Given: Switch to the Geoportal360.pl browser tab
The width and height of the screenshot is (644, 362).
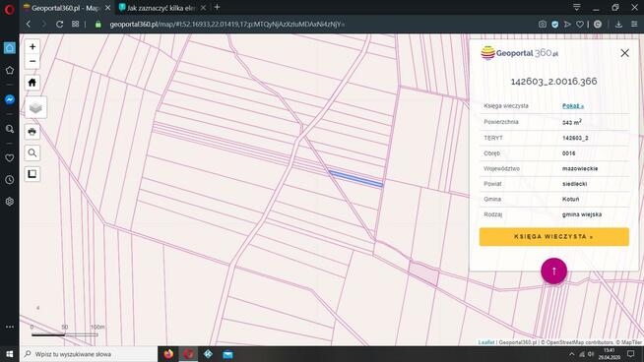Looking at the screenshot, I should point(67,8).
